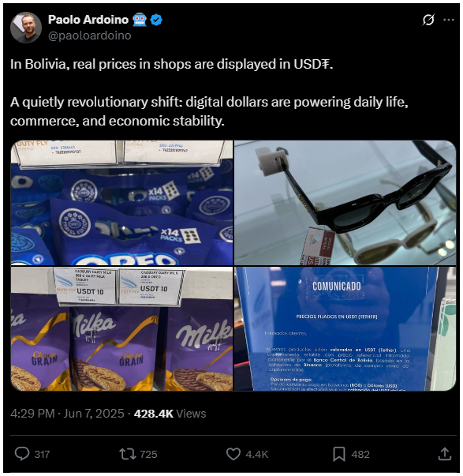The width and height of the screenshot is (463, 476).
Task: Open the three-dot more options menu
Action: (x=449, y=20)
